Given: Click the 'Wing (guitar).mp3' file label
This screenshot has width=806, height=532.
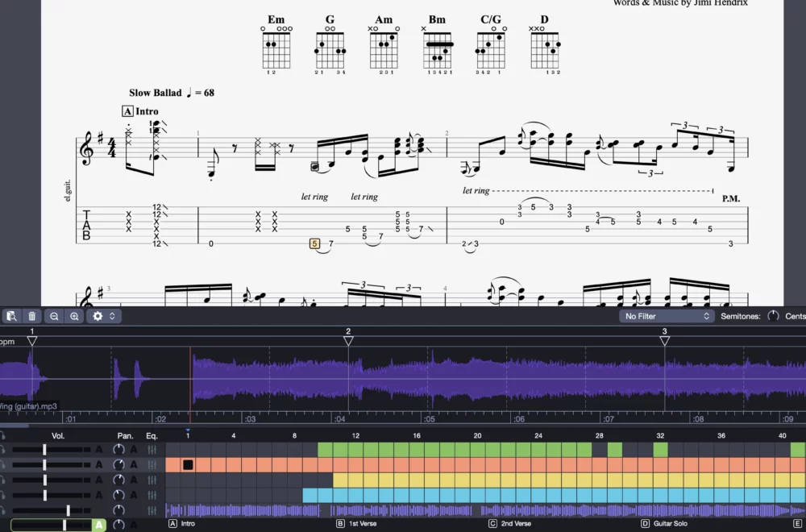Looking at the screenshot, I should click(28, 406).
